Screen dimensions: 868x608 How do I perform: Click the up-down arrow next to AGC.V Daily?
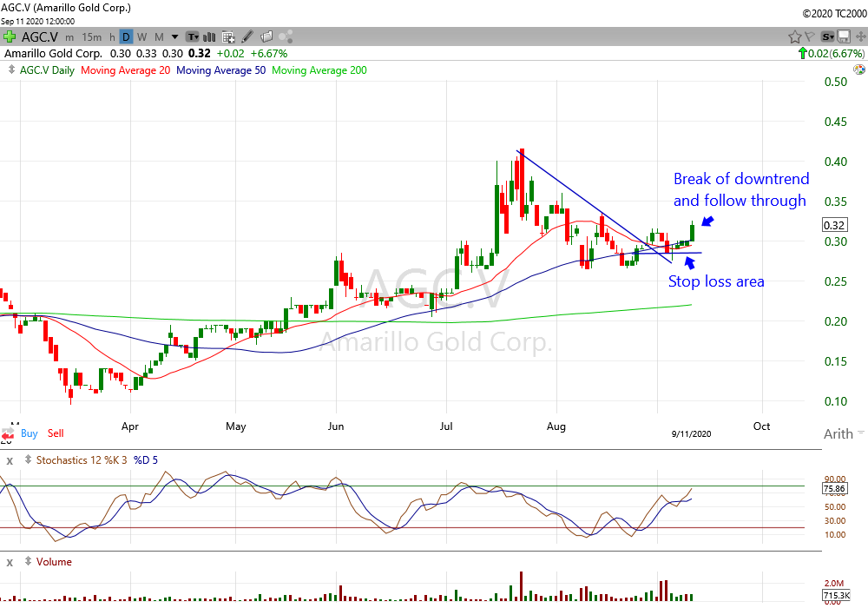tap(11, 69)
